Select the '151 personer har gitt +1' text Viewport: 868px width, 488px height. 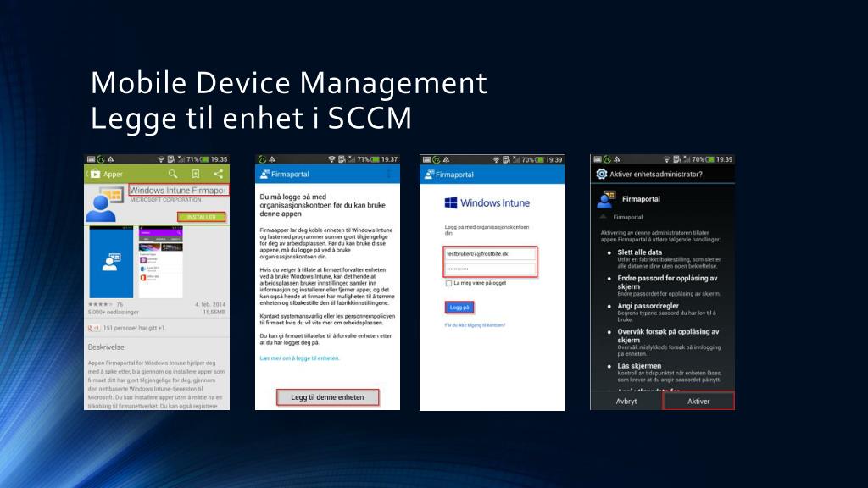click(134, 328)
